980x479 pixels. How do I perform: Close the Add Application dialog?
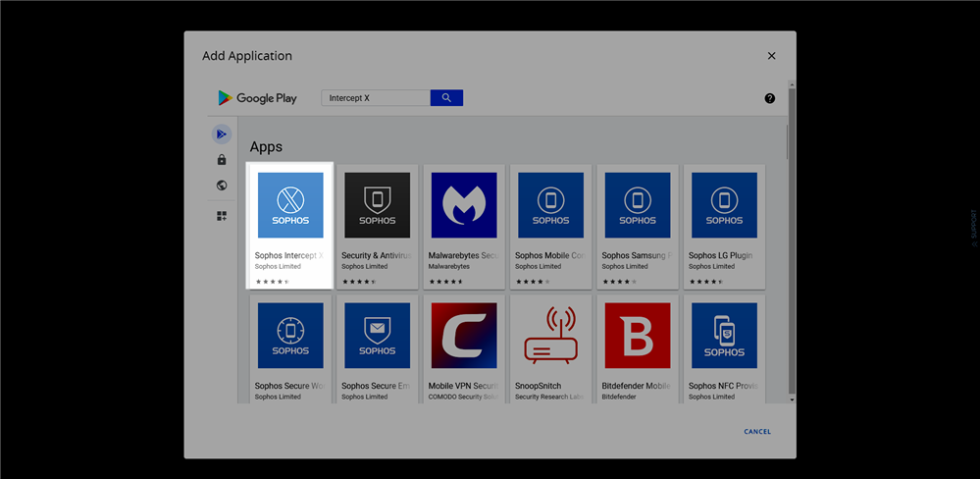point(771,56)
